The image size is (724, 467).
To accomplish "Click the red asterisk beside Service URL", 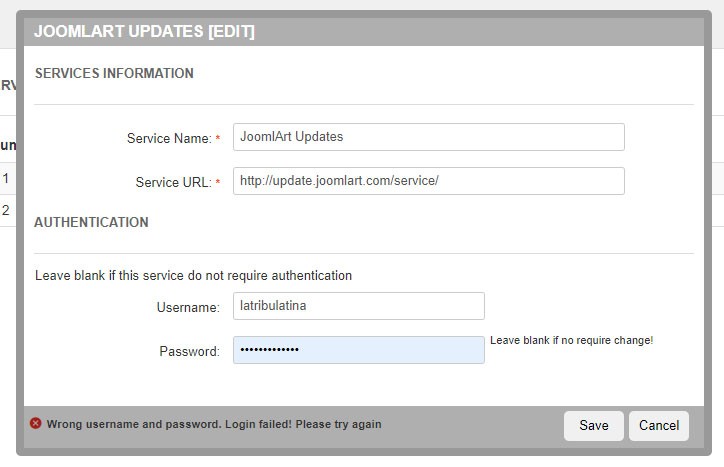I will [218, 183].
